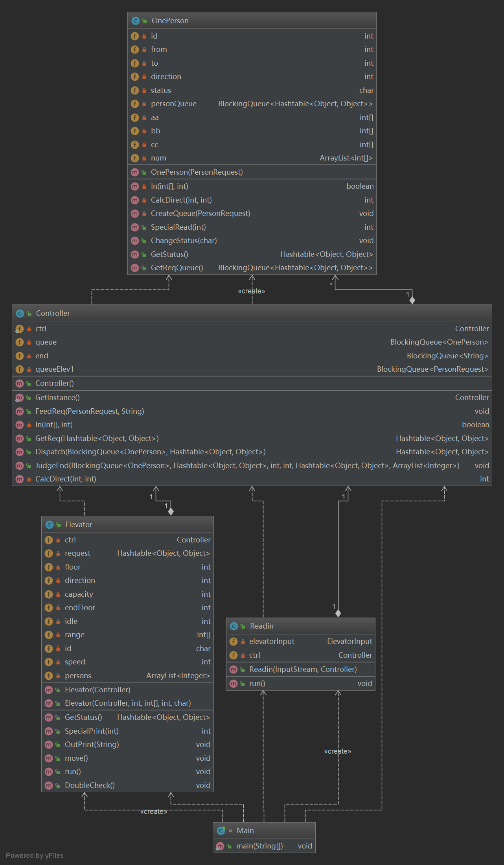Click the method icon of SpecialRead(int)

(x=135, y=227)
